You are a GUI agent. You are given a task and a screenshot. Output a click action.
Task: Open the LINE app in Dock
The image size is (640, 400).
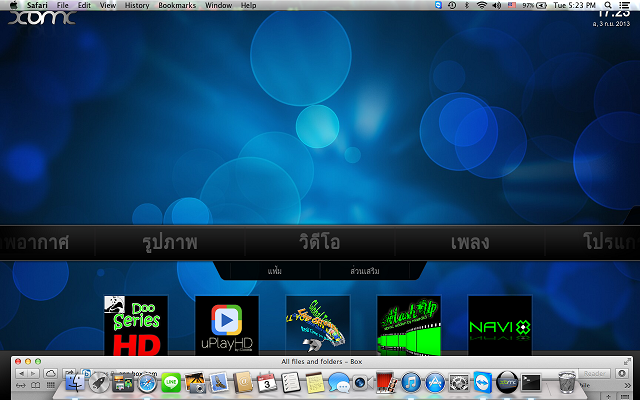pyautogui.click(x=171, y=383)
